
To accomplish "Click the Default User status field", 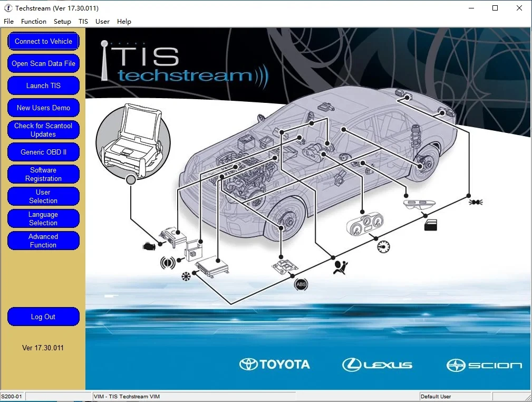I will pyautogui.click(x=454, y=396).
